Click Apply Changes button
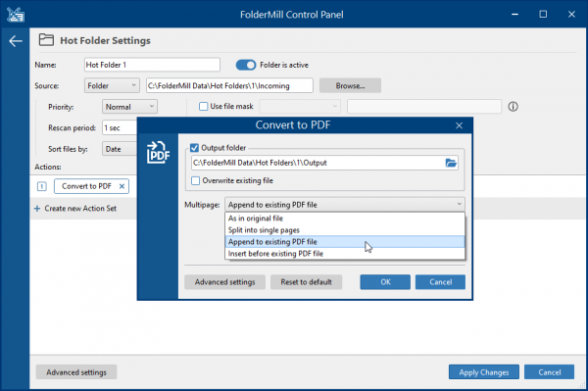This screenshot has width=588, height=391. coord(484,372)
